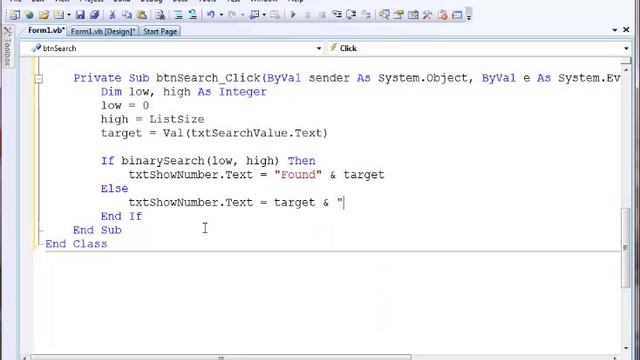The image size is (640, 360).
Task: Click the vertical scrollbar down arrow
Action: pos(626,348)
